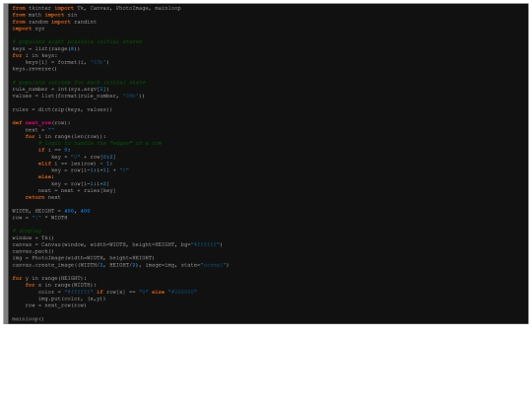Click the comment 'populate outcome for each initial state'

pos(79,83)
